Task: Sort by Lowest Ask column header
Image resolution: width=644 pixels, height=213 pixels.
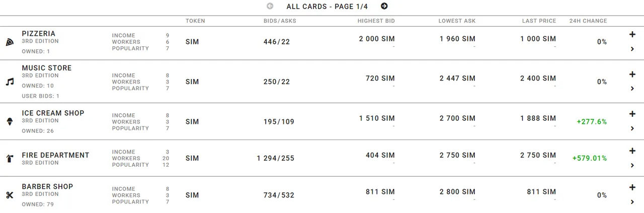Action: point(457,21)
